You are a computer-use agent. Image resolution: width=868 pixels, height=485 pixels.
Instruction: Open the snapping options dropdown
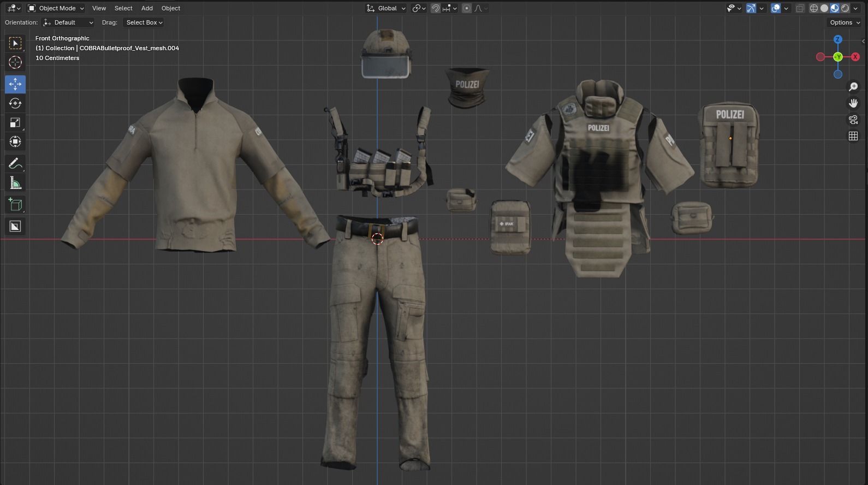click(x=450, y=8)
